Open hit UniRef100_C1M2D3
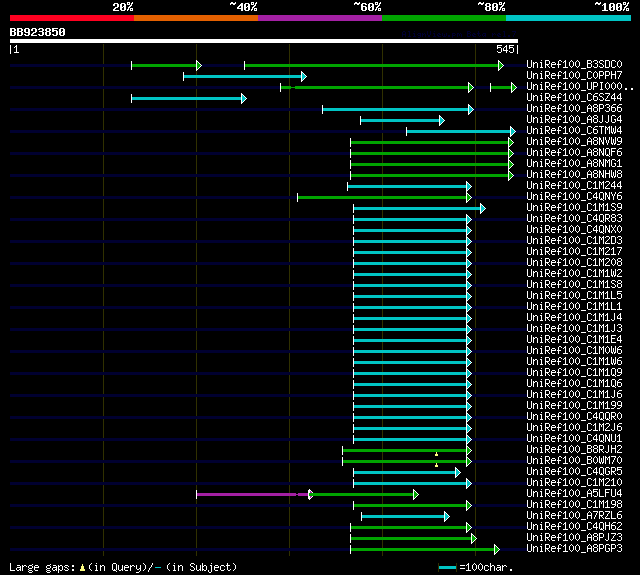Viewport: 640px width, 575px height. (574, 241)
